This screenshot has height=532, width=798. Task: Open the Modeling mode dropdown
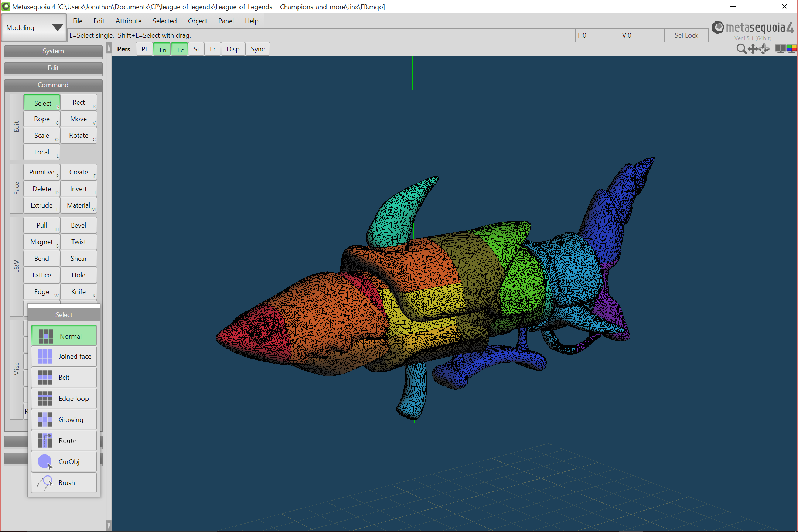click(34, 28)
